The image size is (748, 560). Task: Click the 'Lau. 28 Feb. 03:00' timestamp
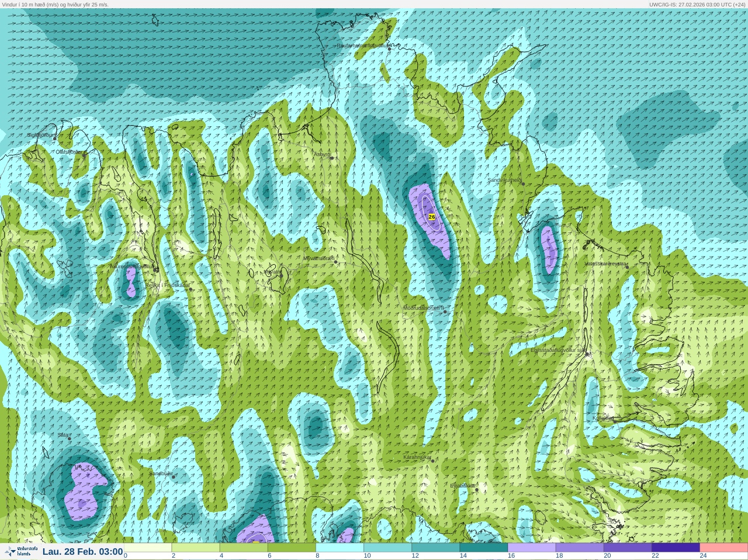82,551
